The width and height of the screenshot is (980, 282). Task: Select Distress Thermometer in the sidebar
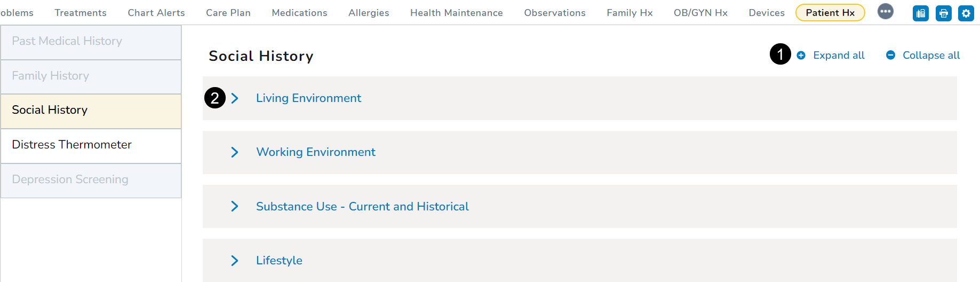point(71,145)
